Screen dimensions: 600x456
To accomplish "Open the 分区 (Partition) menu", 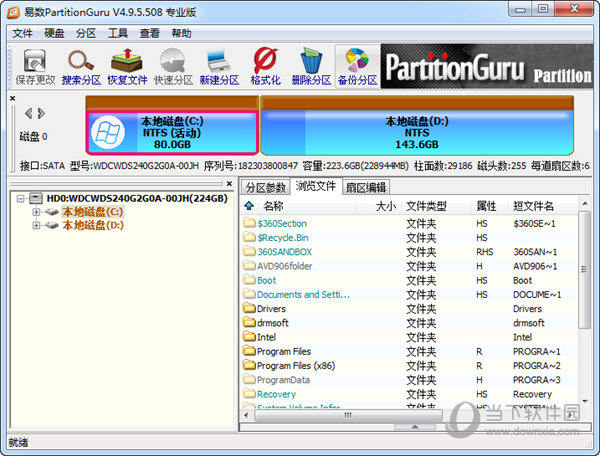I will [x=86, y=33].
